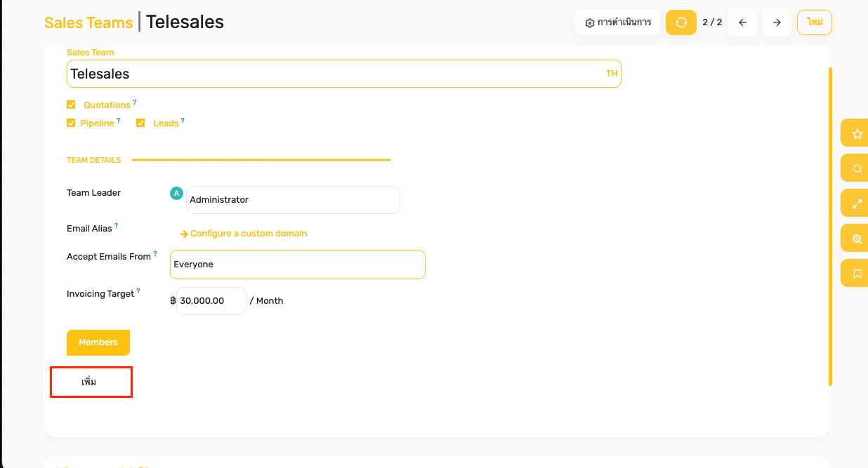Click help mark beside Leads
Image resolution: width=868 pixels, height=468 pixels.
[183, 121]
